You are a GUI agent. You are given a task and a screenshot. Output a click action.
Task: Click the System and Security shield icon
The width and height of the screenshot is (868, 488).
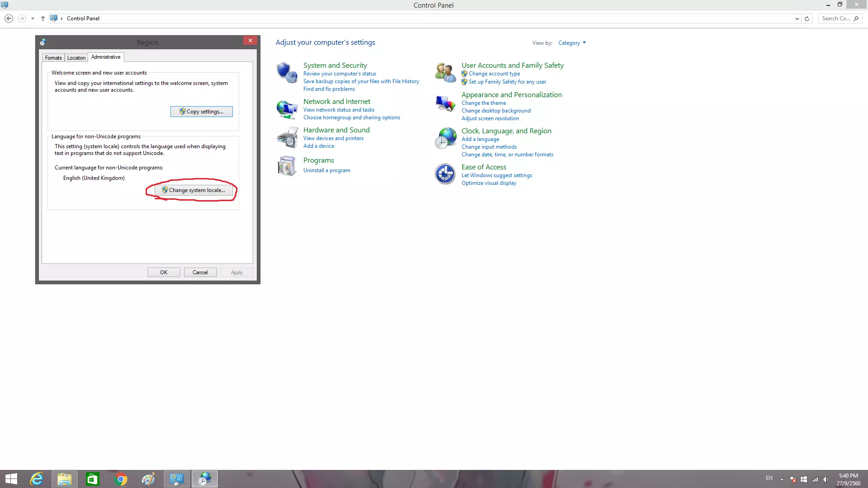(287, 72)
